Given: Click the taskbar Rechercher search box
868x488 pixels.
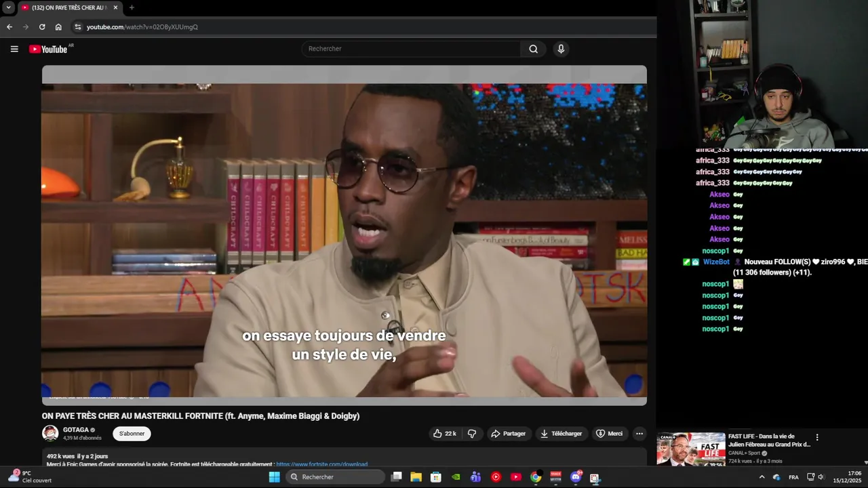Looking at the screenshot, I should (336, 477).
